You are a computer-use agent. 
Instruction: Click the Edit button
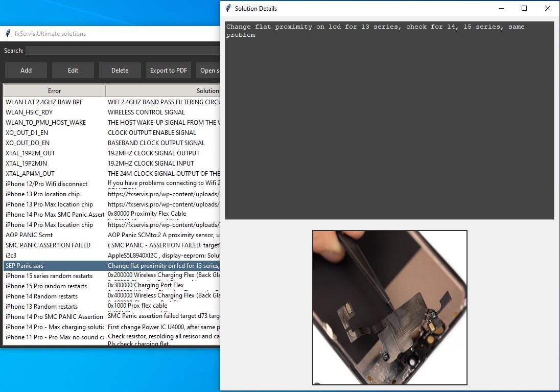73,71
